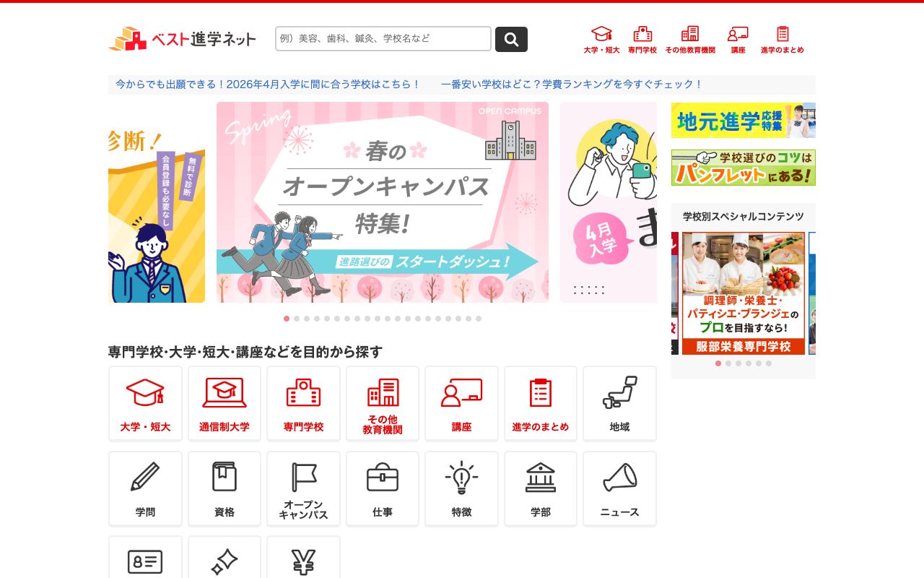Open the 通信制大学 category icon
Viewport: 924px width, 578px height.
[x=224, y=403]
